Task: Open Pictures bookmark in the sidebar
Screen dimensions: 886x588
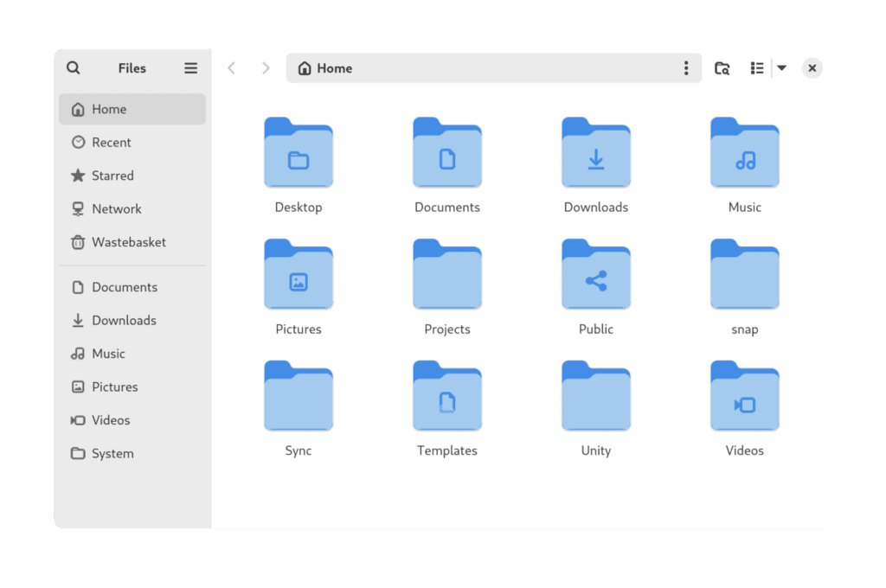Action: 132,387
